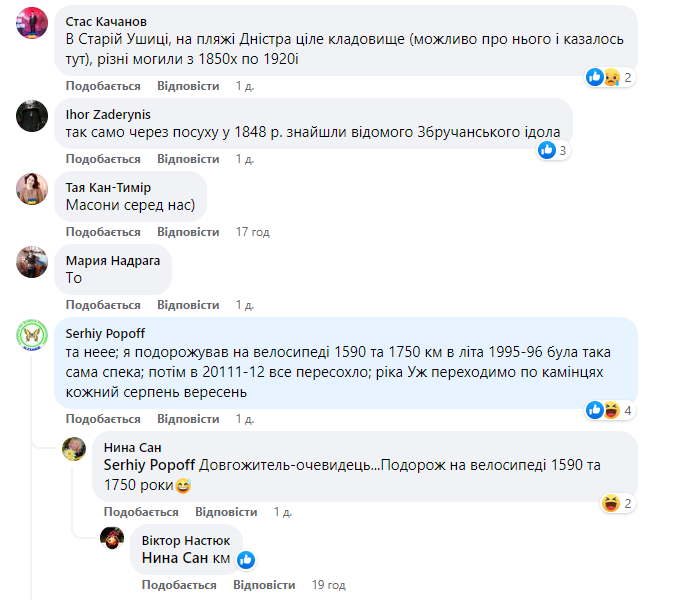Reply to Мария Надрага's comment
The image size is (674, 600).
pyautogui.click(x=187, y=305)
